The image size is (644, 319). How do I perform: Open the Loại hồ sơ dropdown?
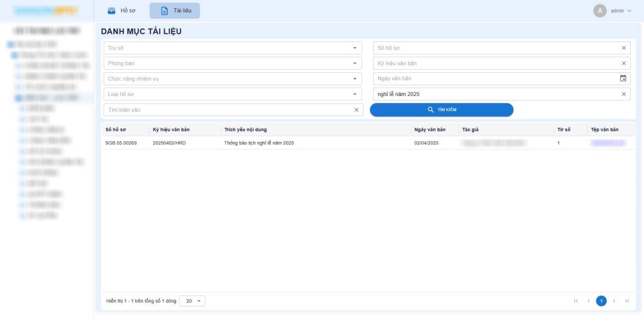[354, 94]
